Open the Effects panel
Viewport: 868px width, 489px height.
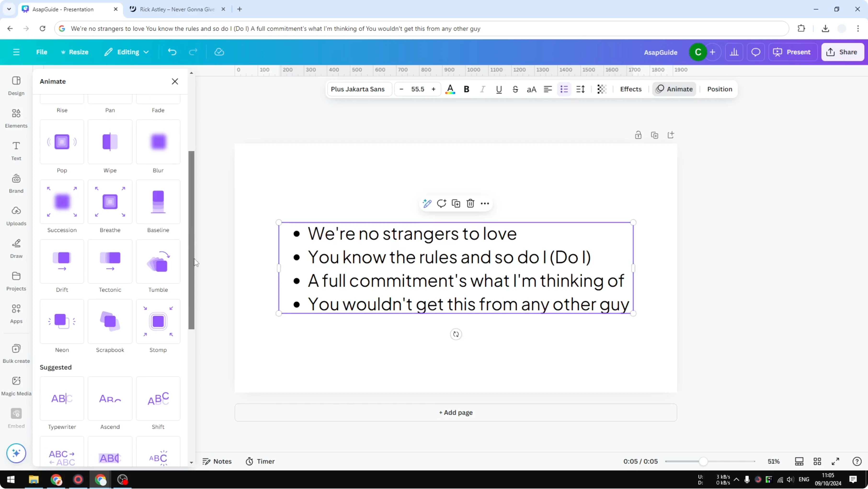pyautogui.click(x=631, y=89)
